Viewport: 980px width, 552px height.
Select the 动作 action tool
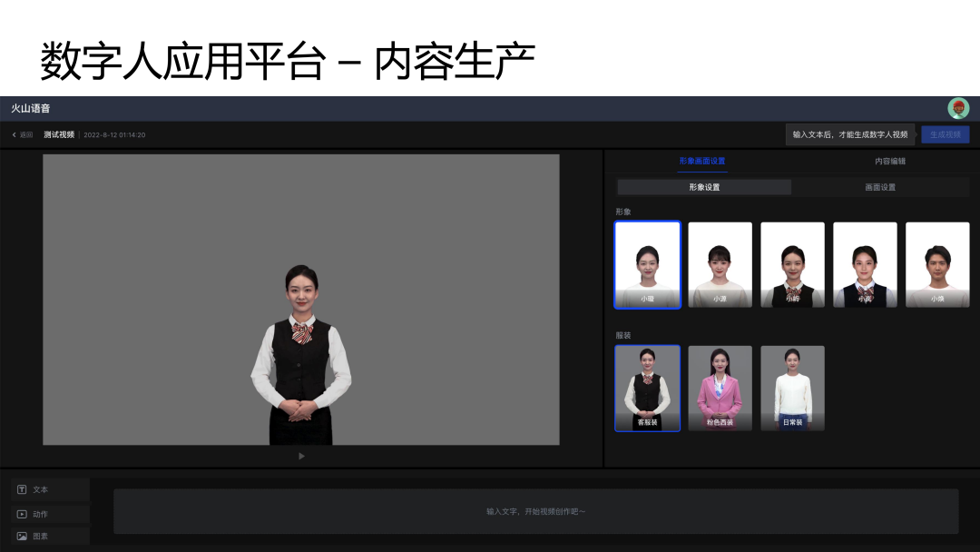click(51, 514)
